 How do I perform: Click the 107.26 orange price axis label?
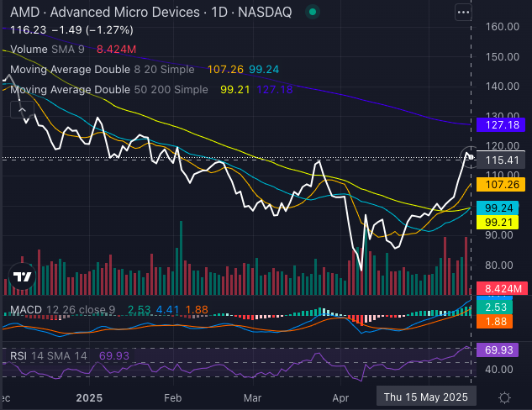tap(501, 185)
